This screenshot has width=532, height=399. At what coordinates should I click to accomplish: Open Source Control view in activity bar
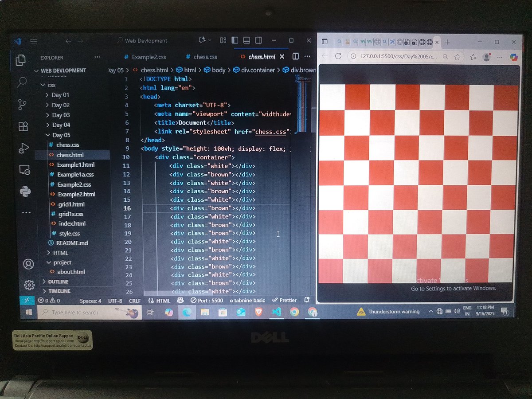pos(23,105)
